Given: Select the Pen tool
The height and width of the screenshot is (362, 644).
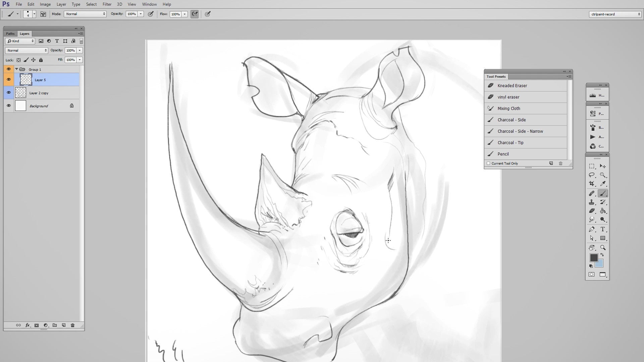Looking at the screenshot, I should (x=592, y=229).
